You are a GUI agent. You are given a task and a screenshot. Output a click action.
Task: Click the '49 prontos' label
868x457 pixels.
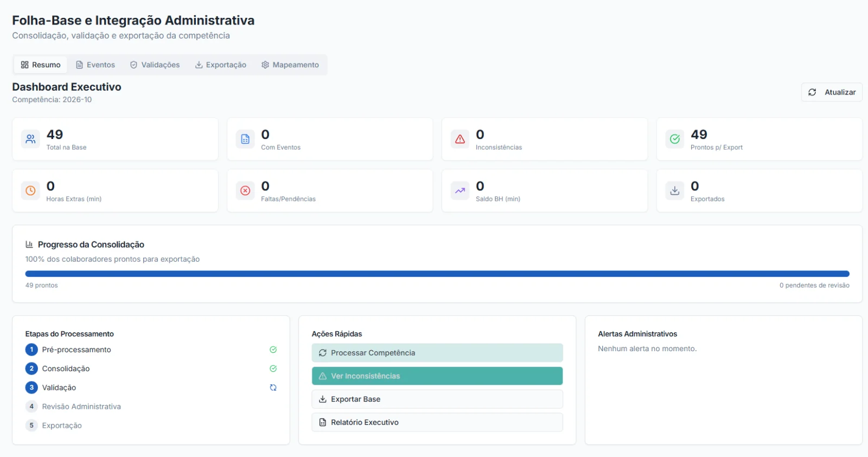[41, 285]
